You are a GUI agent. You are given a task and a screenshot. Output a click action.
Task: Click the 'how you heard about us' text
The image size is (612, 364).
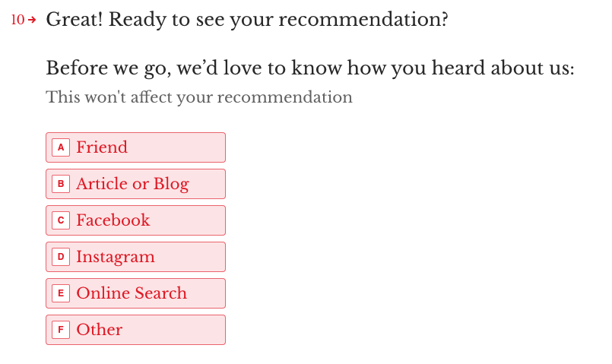click(460, 68)
